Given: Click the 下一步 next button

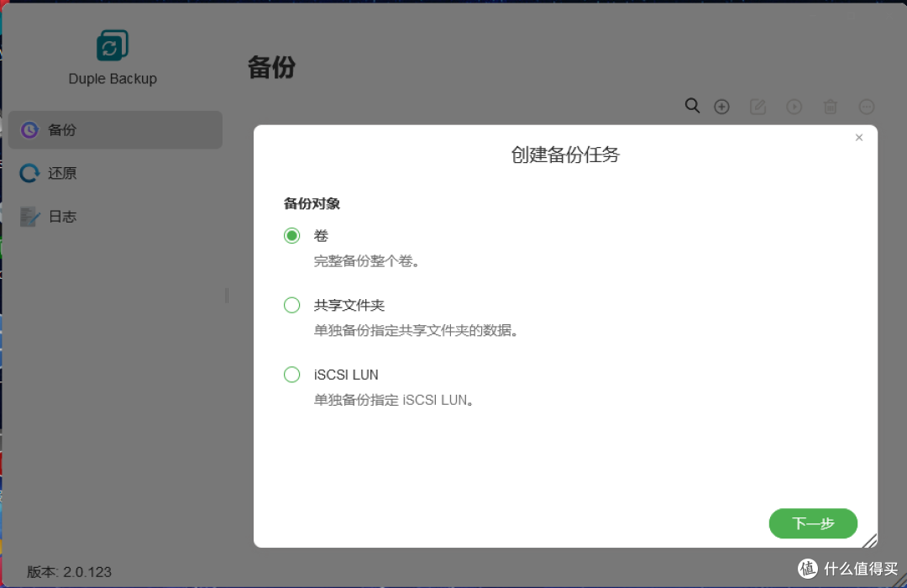Looking at the screenshot, I should pos(813,523).
